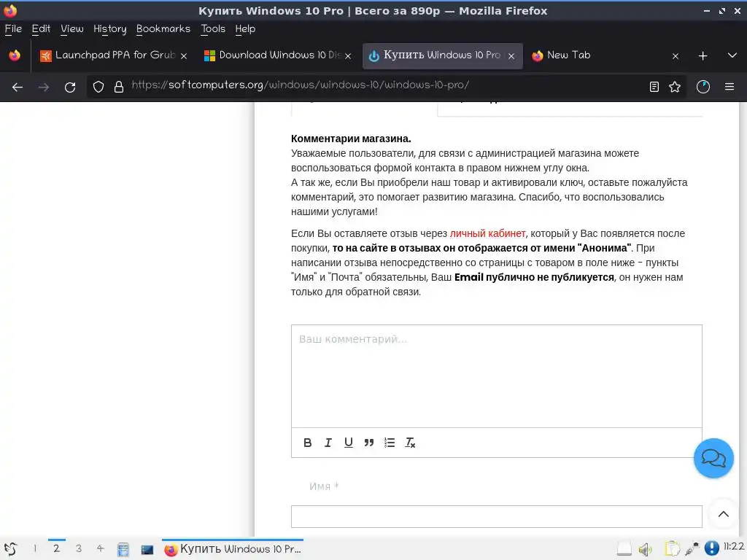Launch the file manager from taskbar
Image resolution: width=747 pixels, height=560 pixels.
click(123, 550)
